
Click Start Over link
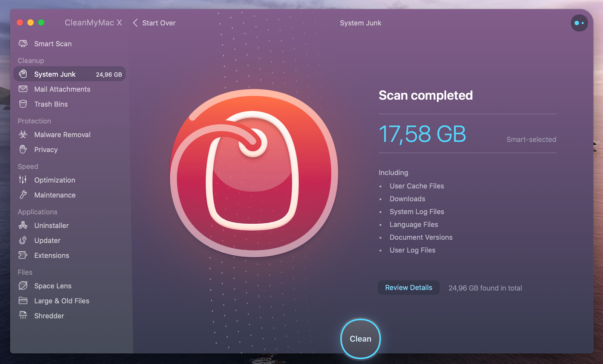[x=159, y=23]
